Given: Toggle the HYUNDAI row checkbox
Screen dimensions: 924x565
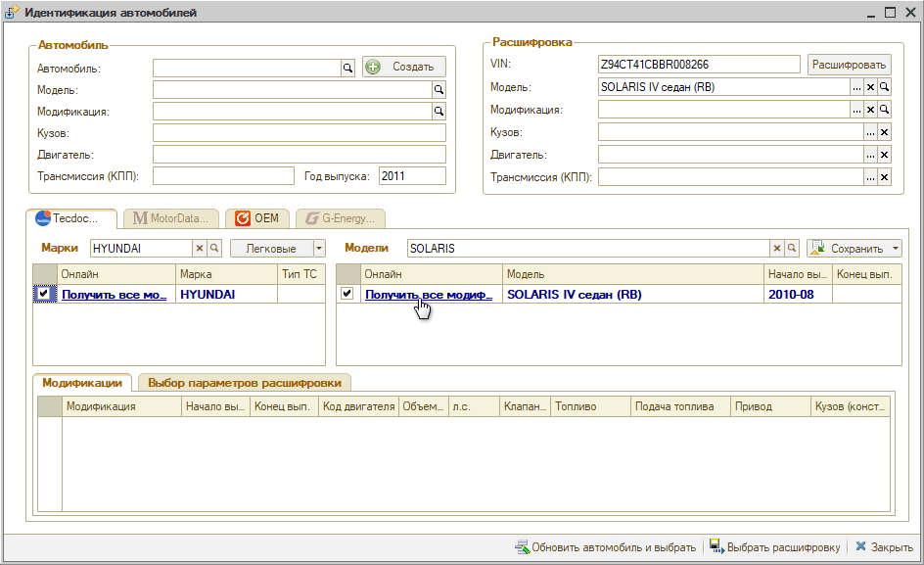Looking at the screenshot, I should click(43, 294).
